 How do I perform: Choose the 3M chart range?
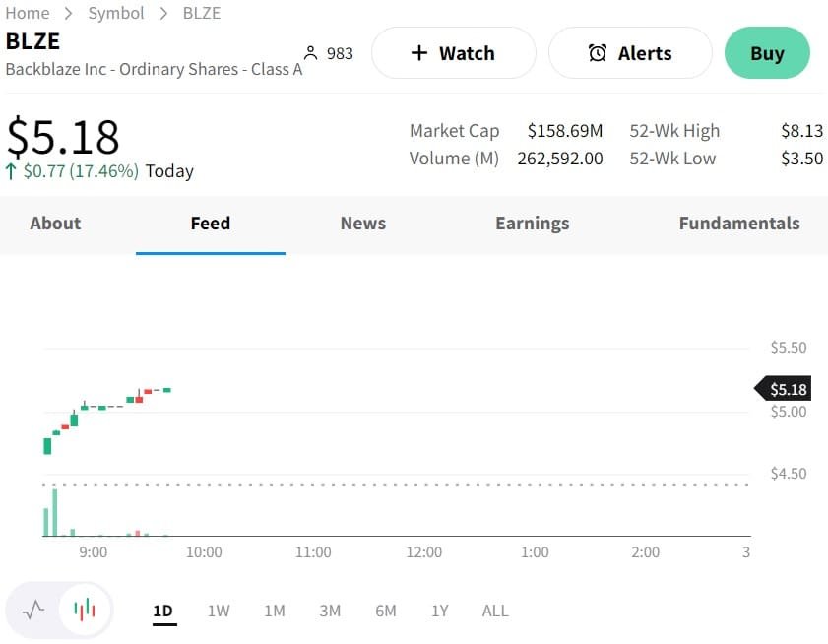pos(330,611)
